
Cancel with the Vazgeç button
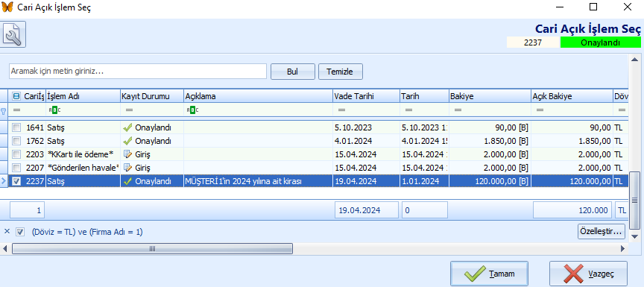pos(588,274)
